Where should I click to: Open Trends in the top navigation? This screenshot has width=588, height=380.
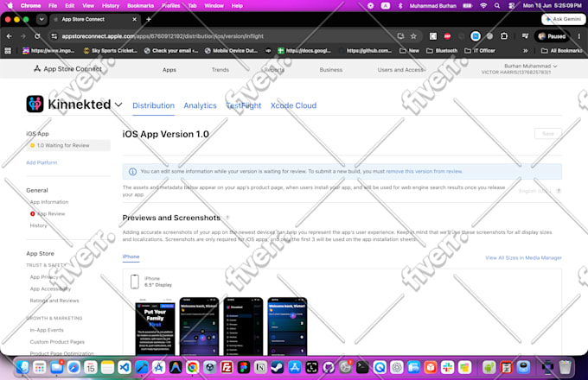[x=220, y=70]
